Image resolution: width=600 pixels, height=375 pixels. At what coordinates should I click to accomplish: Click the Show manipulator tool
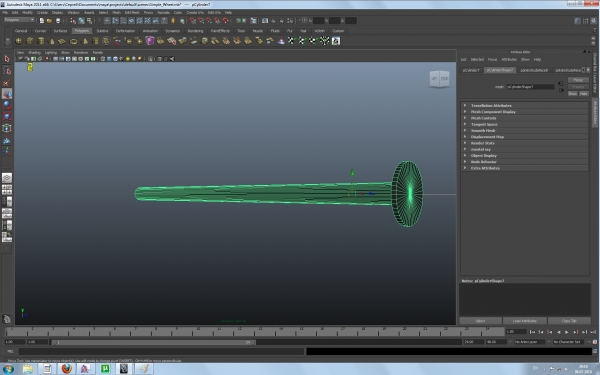[7, 152]
